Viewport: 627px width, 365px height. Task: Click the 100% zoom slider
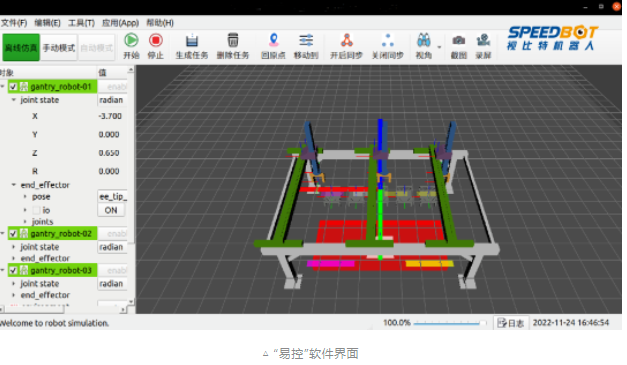click(x=450, y=323)
